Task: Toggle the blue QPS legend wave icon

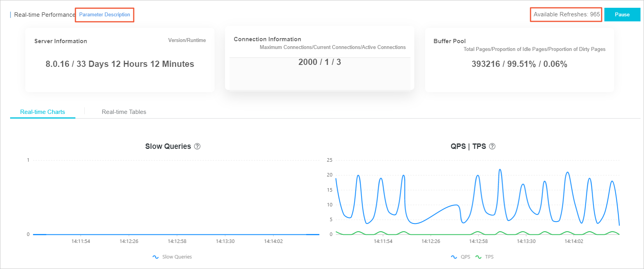Action: [454, 257]
